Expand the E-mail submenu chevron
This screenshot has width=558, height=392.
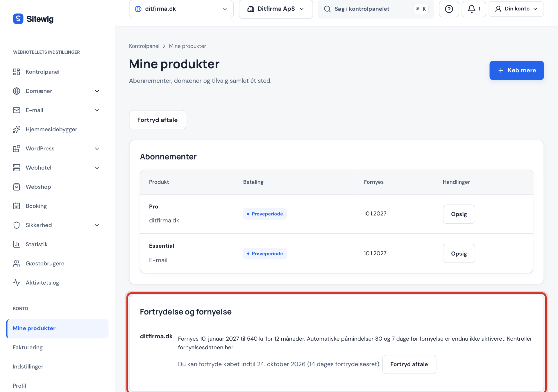pyautogui.click(x=97, y=110)
